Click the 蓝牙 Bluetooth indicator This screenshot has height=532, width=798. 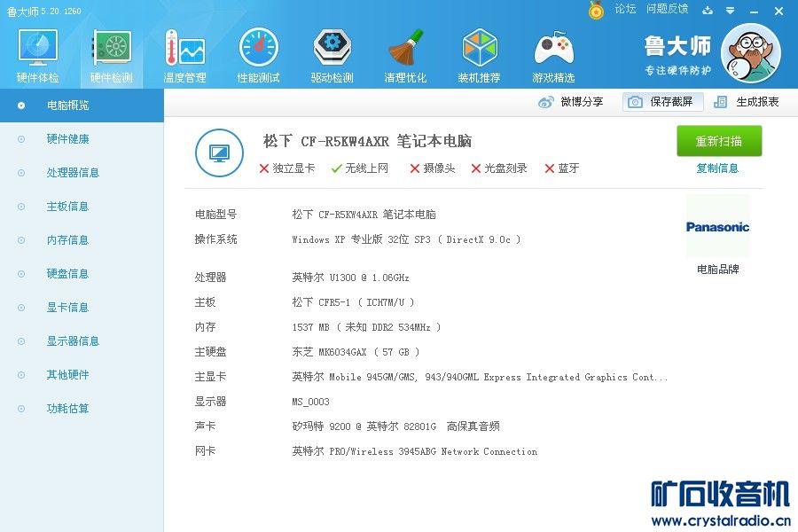[x=562, y=168]
